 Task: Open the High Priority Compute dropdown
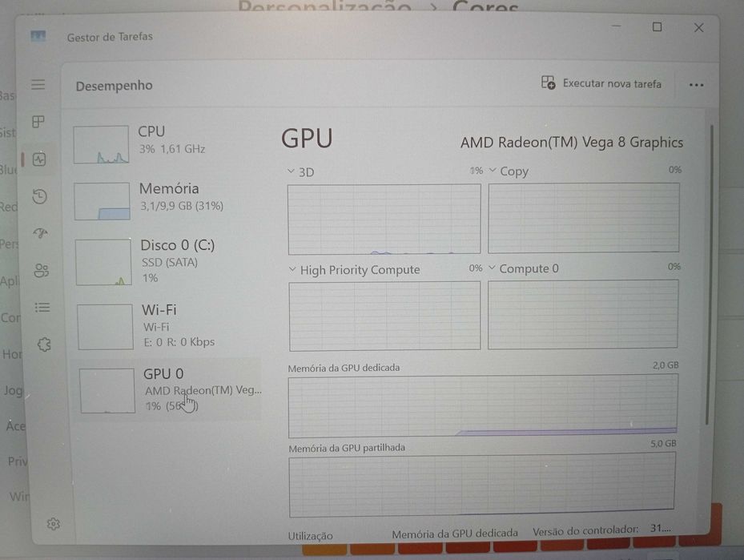[292, 269]
